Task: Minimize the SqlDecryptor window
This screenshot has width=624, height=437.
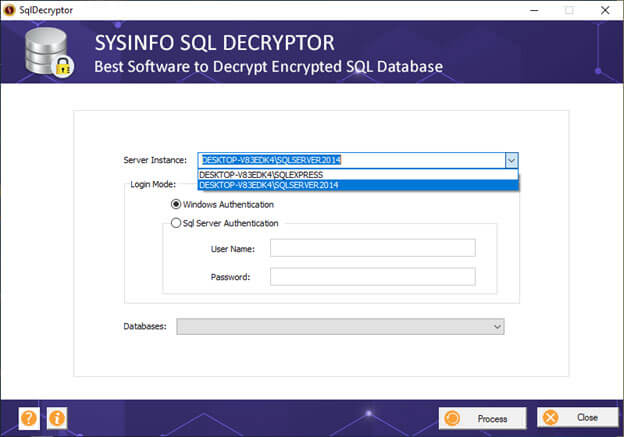Action: click(534, 10)
